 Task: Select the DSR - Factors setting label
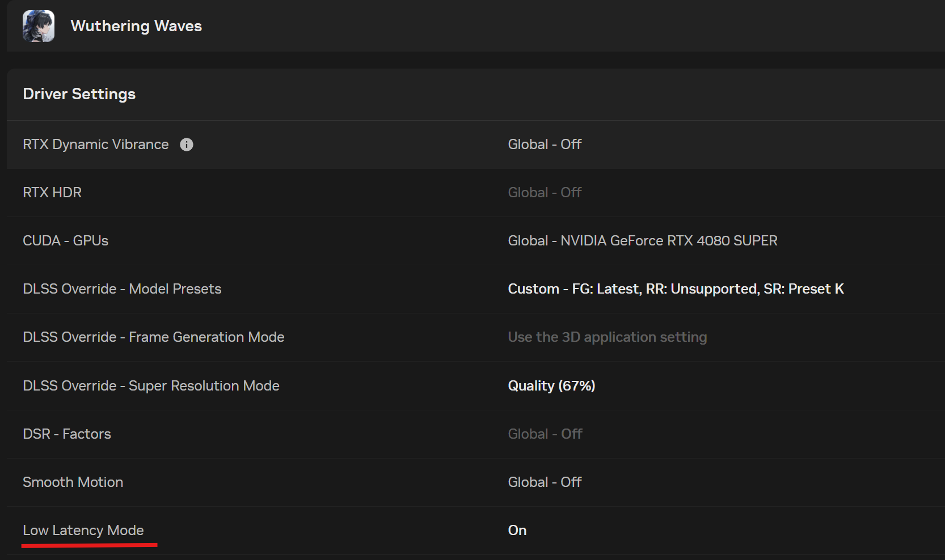click(67, 434)
